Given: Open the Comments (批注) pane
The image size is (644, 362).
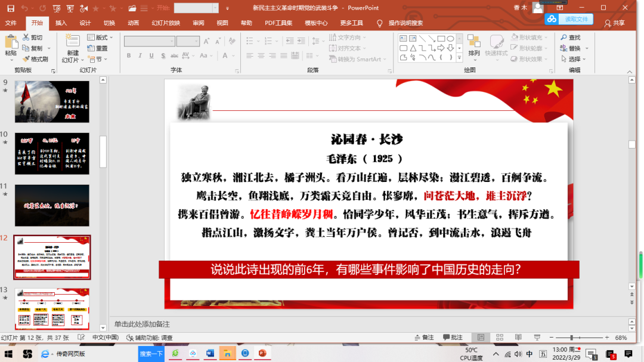Looking at the screenshot, I should click(x=453, y=338).
